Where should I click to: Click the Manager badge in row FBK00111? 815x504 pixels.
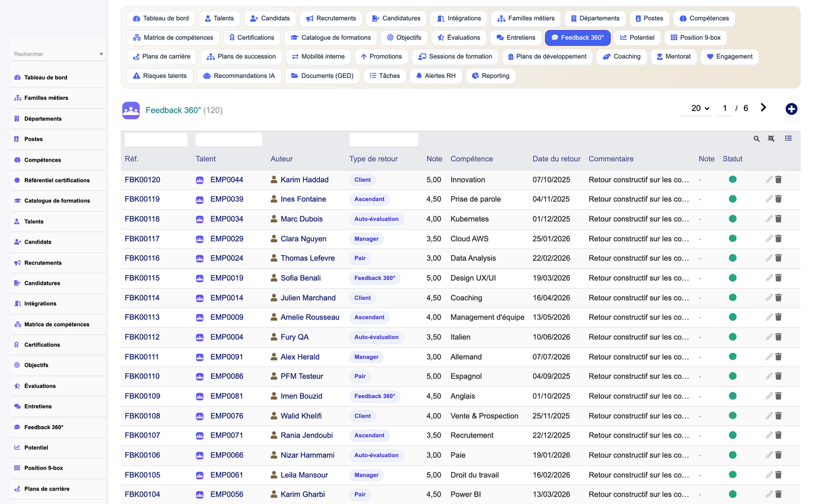367,357
